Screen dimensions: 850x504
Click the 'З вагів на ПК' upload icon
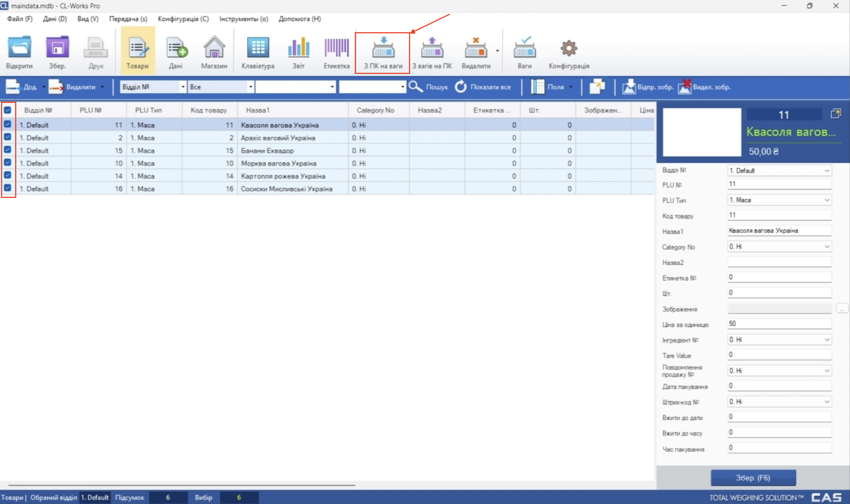pos(432,48)
